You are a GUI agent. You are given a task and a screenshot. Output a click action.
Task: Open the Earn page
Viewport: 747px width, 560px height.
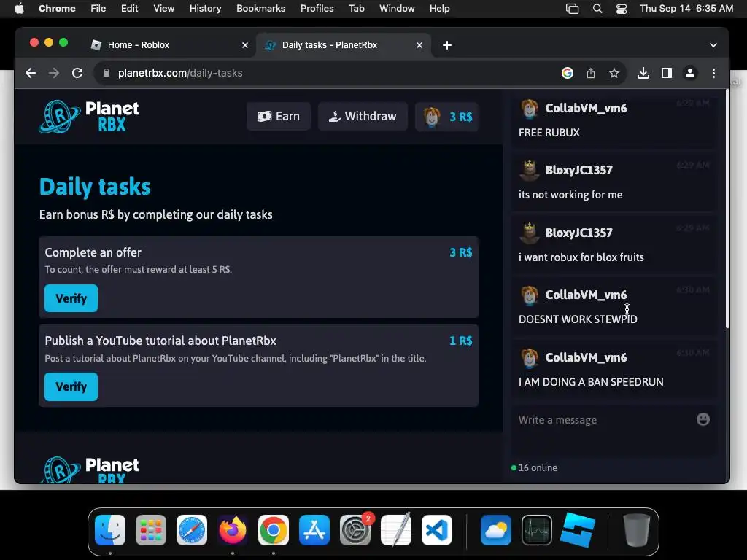click(x=279, y=116)
